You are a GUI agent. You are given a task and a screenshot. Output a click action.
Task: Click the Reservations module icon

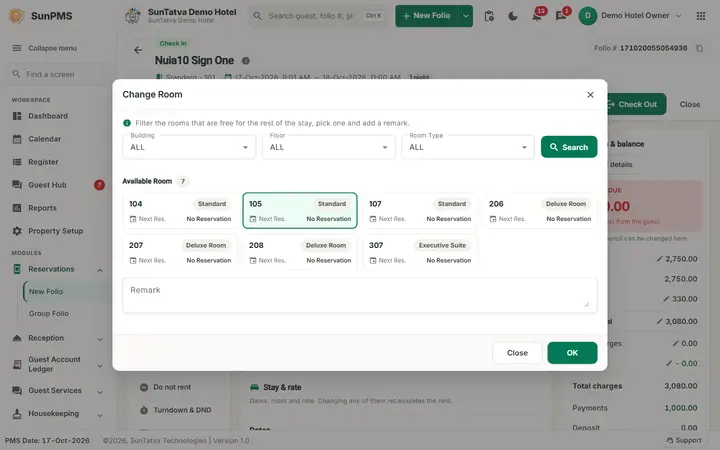[x=17, y=269]
